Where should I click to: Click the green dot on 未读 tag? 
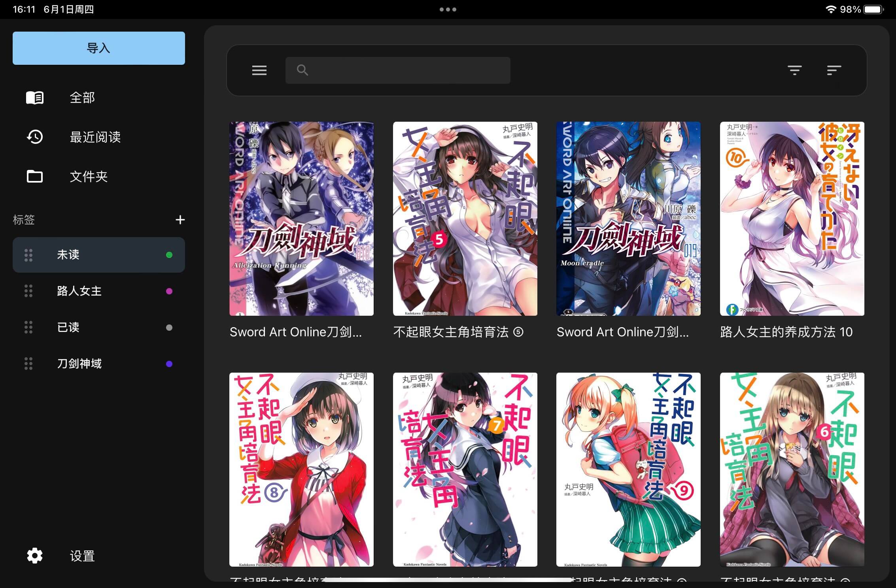click(169, 255)
